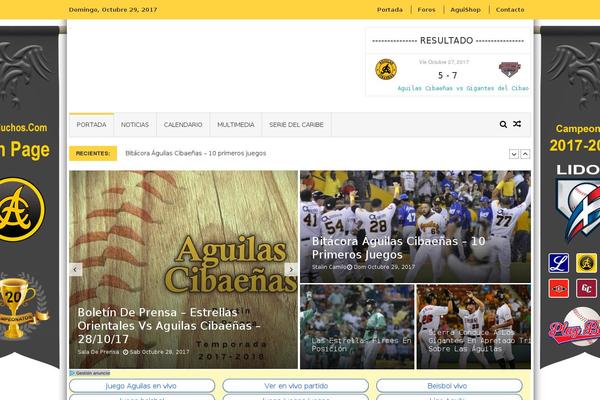Open the PORTADA main tab
The height and width of the screenshot is (400, 600).
click(x=91, y=125)
